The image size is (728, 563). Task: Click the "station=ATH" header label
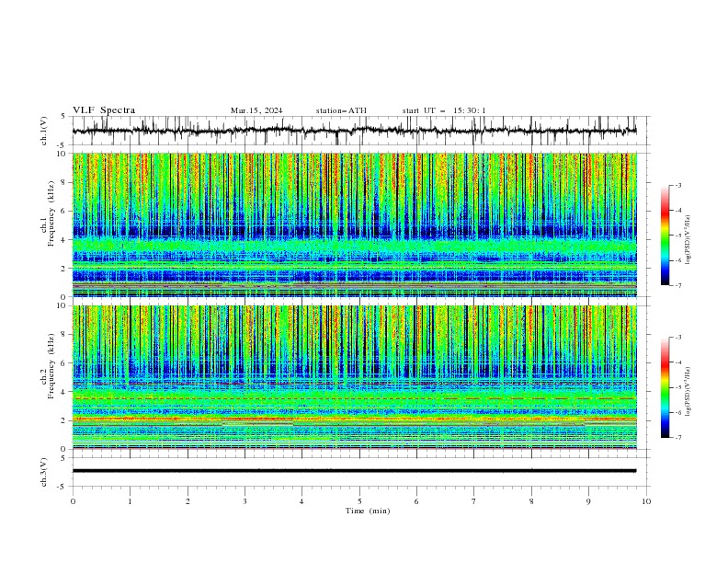point(341,110)
